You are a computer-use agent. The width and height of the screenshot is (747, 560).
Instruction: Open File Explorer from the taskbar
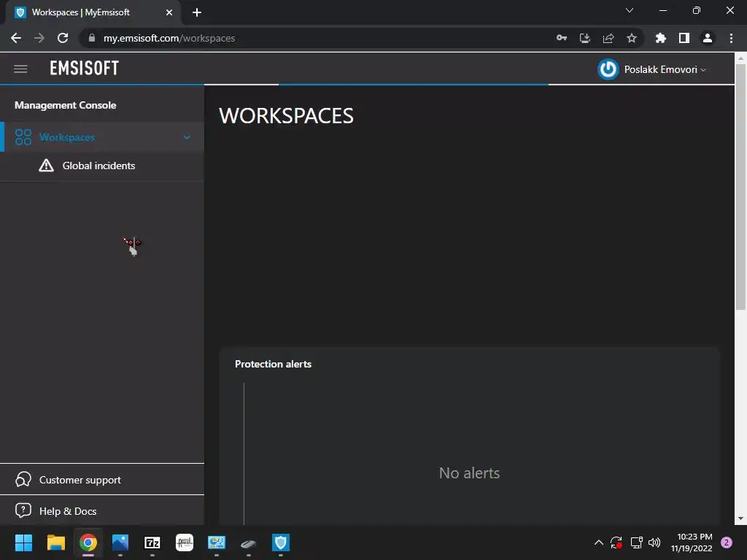click(x=55, y=542)
